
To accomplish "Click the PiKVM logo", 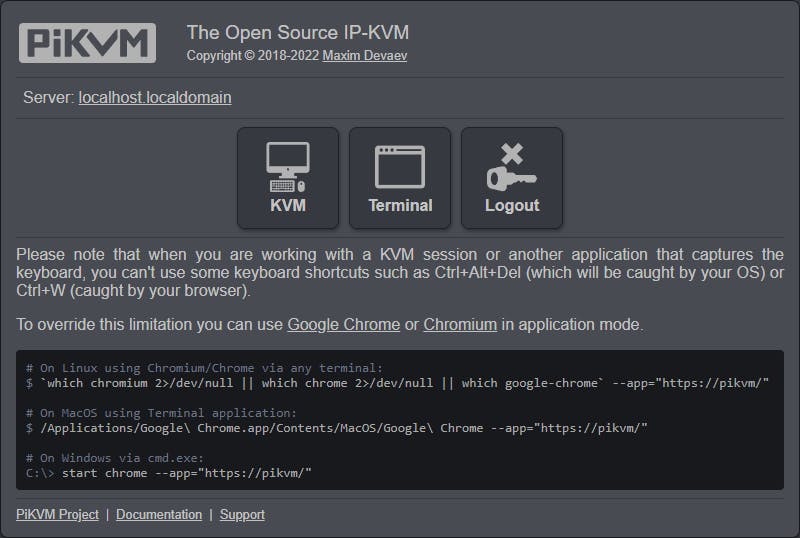I will pos(87,43).
